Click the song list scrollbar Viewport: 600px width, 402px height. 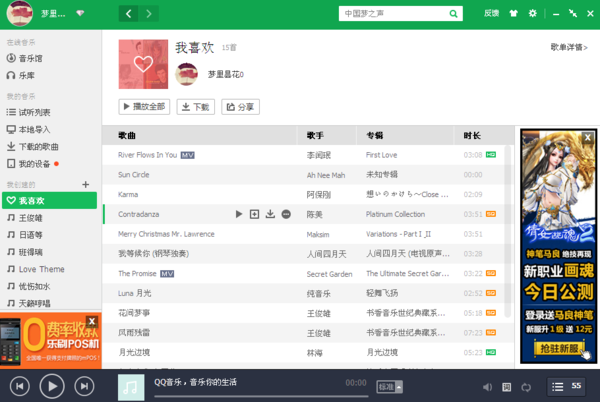pyautogui.click(x=508, y=231)
